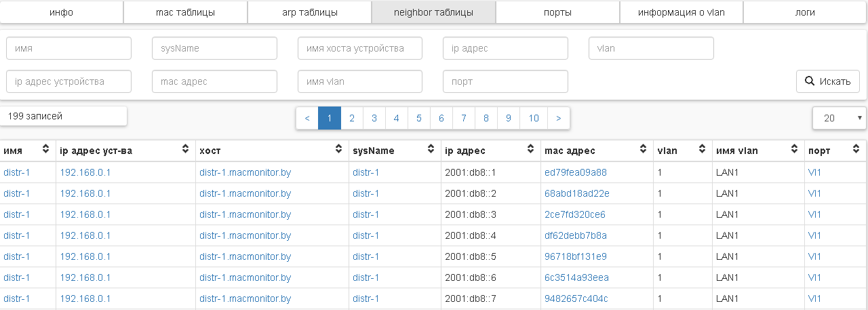Screen dimensions: 868x310
Task: Go to previous page with < arrow
Action: tap(307, 118)
